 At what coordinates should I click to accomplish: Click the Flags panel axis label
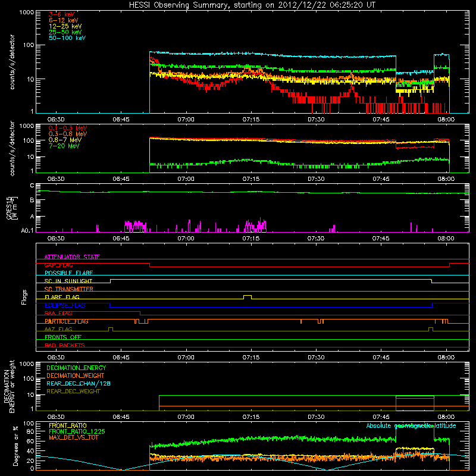click(24, 297)
